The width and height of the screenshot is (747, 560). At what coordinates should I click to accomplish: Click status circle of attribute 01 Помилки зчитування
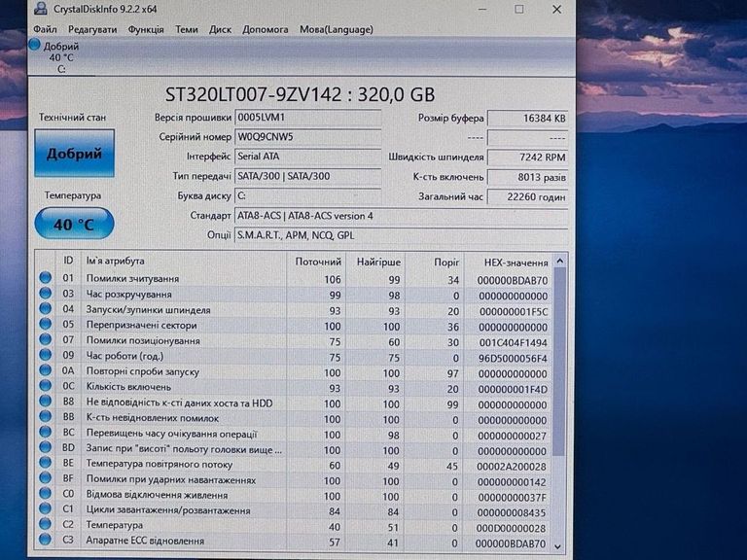click(x=46, y=277)
